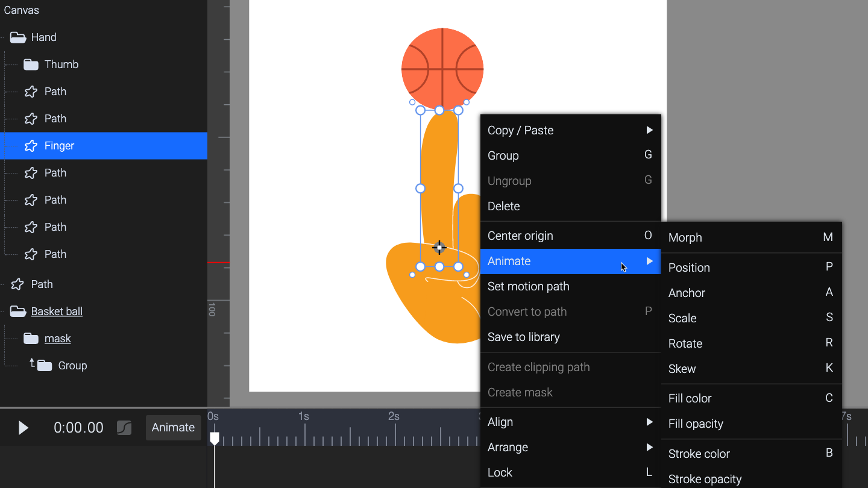Click the Thumb folder icon
The height and width of the screenshot is (488, 868).
[x=31, y=64]
